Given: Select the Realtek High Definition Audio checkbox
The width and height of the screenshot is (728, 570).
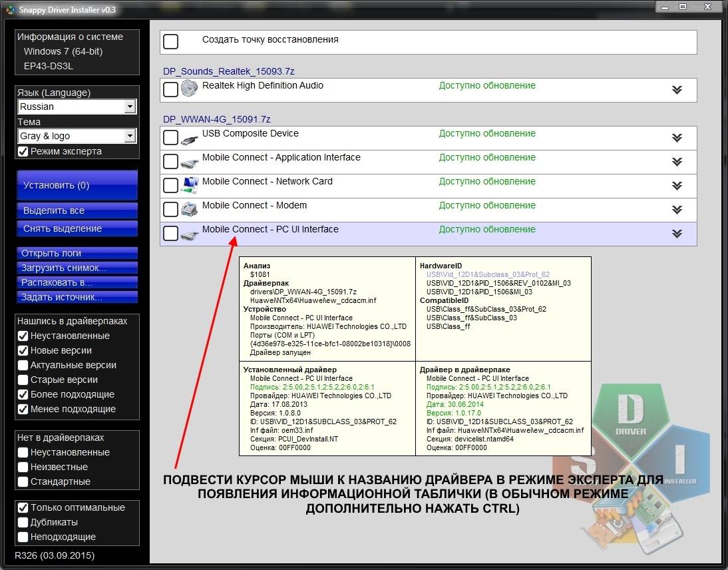Looking at the screenshot, I should click(x=170, y=89).
